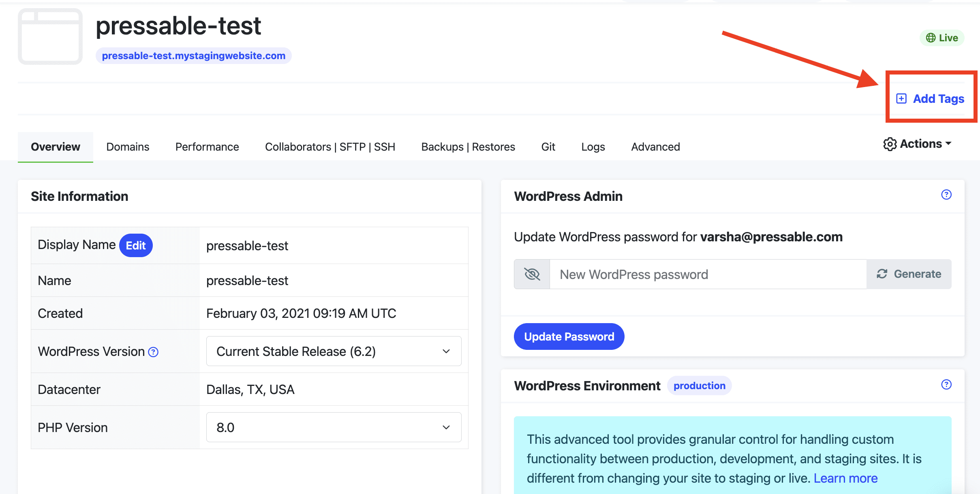Select the Git tab

(x=548, y=147)
